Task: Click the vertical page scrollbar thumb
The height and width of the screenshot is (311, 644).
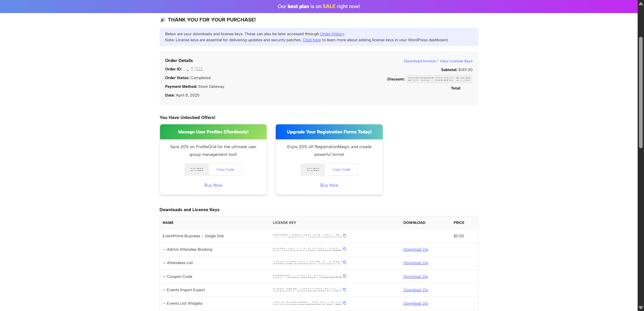Action: click(x=641, y=92)
